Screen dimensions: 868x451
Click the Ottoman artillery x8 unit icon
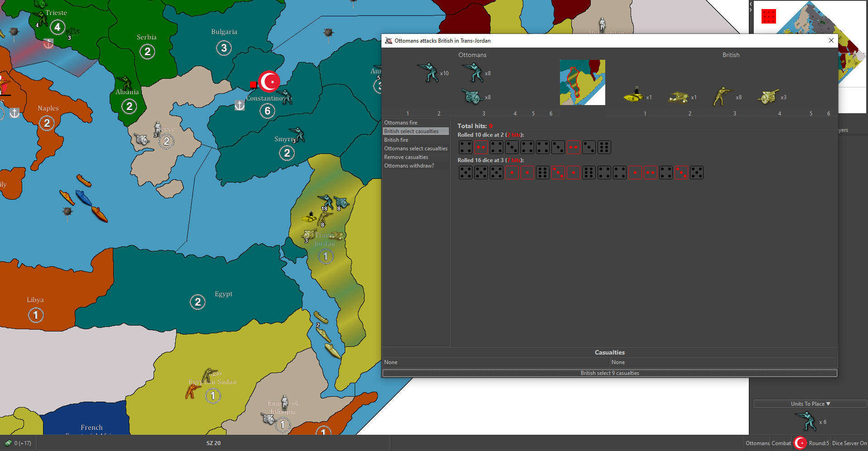coord(472,96)
